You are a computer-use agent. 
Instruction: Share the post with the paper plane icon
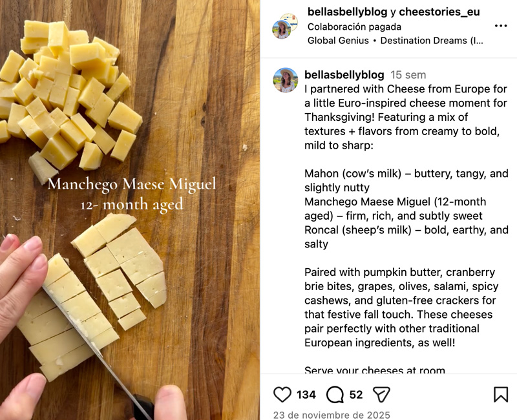(x=382, y=394)
